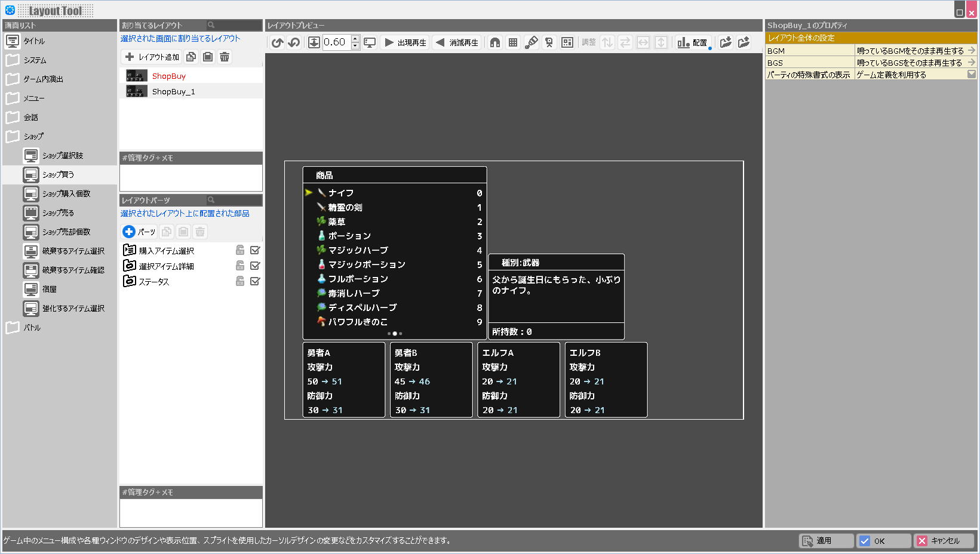Collapse the ショップ folder
The width and height of the screenshot is (980, 554).
[x=13, y=136]
